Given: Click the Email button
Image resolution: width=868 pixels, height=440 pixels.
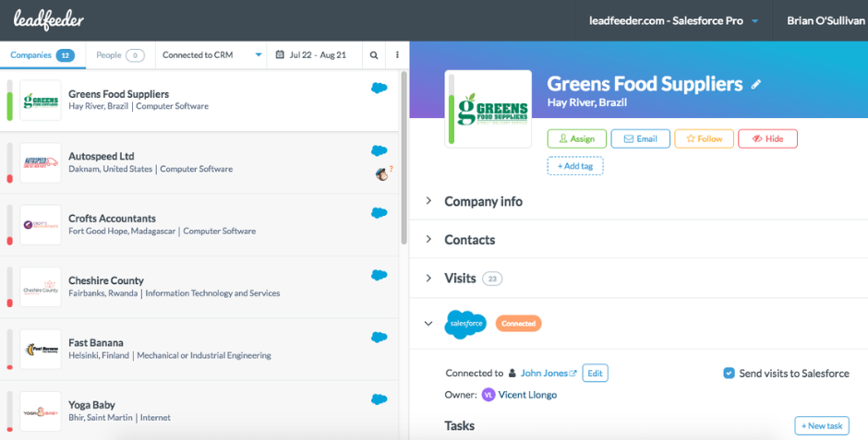Looking at the screenshot, I should tap(641, 138).
